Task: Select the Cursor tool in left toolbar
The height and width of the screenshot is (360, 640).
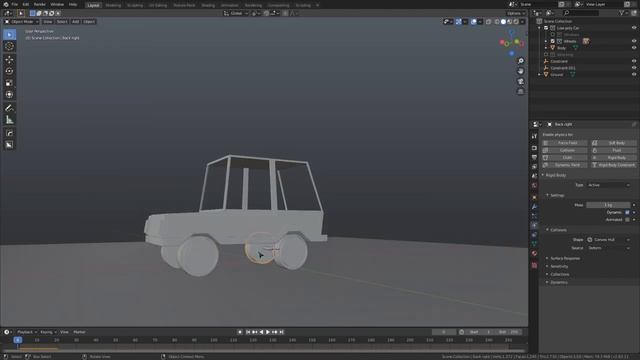Action: tap(9, 47)
